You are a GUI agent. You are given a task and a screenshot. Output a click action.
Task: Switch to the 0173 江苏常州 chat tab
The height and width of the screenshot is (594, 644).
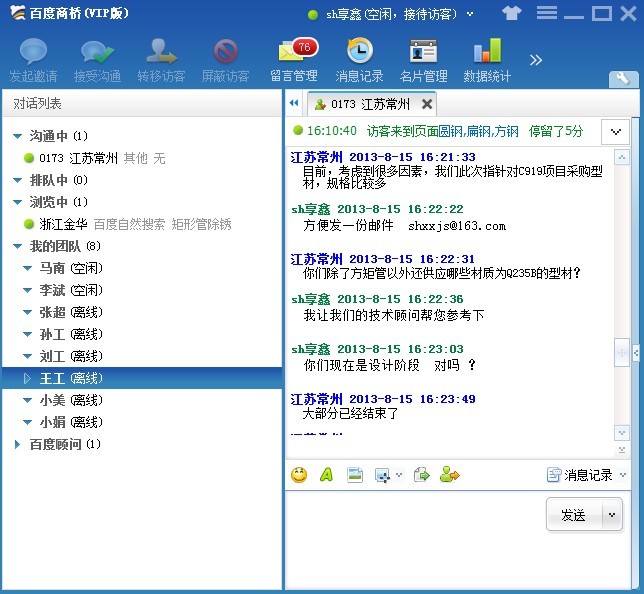click(x=371, y=104)
